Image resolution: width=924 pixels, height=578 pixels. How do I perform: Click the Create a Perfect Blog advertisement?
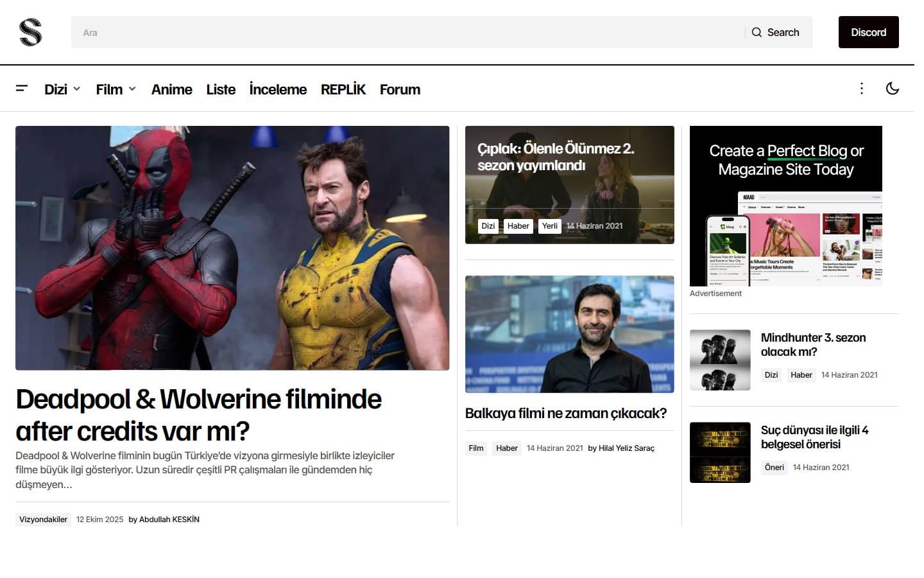coord(786,206)
